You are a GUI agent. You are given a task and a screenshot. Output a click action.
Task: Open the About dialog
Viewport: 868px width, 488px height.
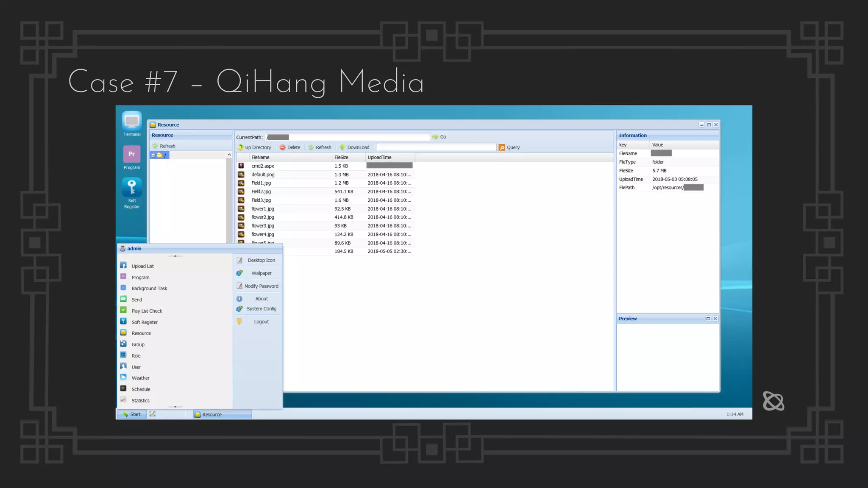coord(257,299)
